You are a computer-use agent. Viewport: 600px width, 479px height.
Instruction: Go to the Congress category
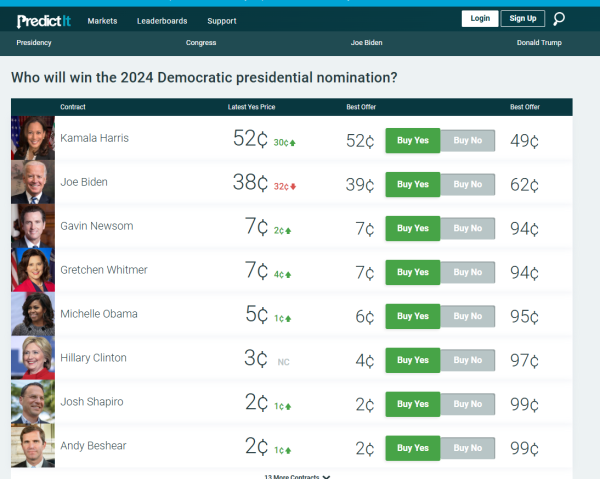(201, 42)
